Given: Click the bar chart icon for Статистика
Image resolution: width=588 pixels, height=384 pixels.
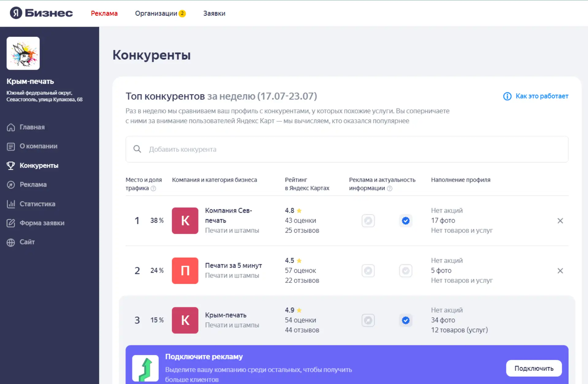Looking at the screenshot, I should tap(11, 204).
